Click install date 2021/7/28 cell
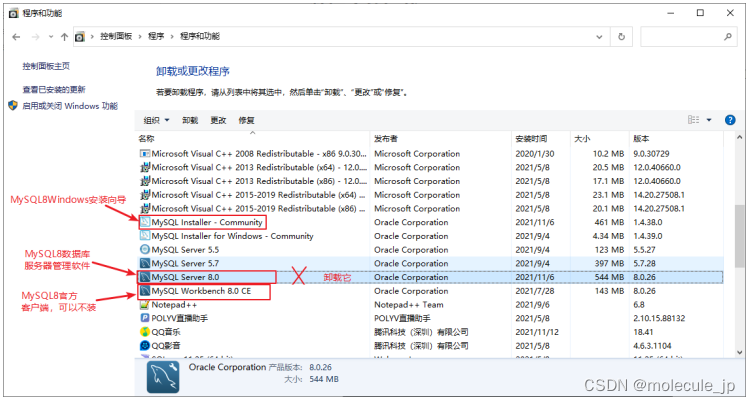The image size is (750, 404). pyautogui.click(x=535, y=291)
